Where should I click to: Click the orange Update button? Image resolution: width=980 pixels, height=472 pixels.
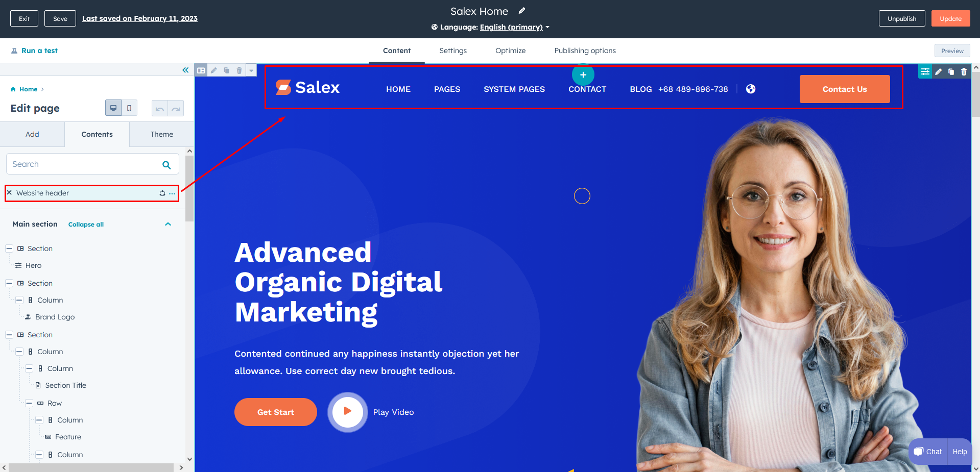pyautogui.click(x=950, y=19)
